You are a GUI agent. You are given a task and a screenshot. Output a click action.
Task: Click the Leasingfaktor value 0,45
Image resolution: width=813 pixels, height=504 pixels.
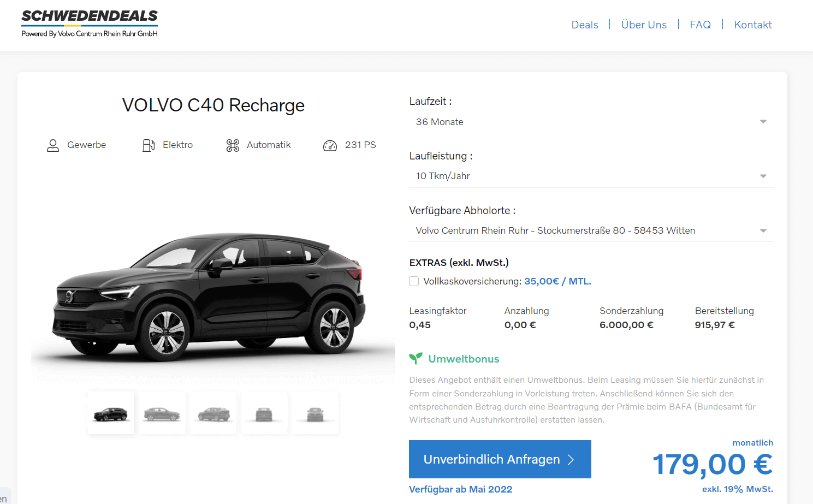click(x=420, y=325)
